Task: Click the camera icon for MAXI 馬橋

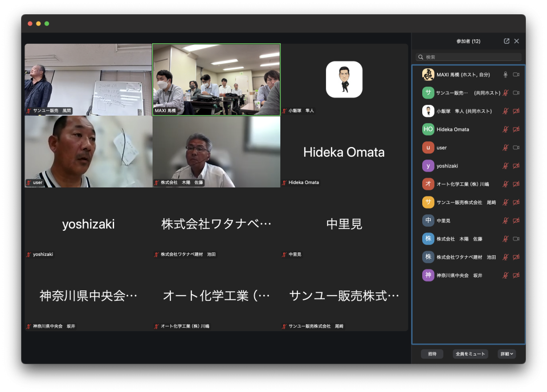Action: pos(516,75)
